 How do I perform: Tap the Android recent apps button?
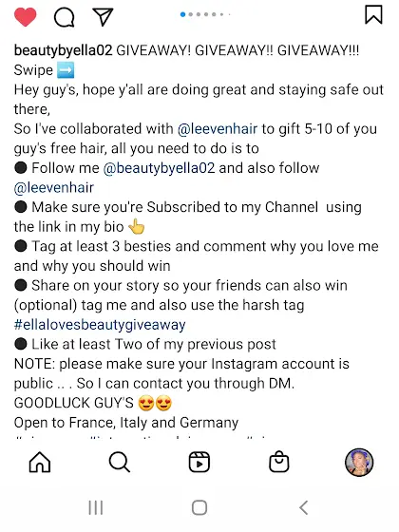pos(96,507)
